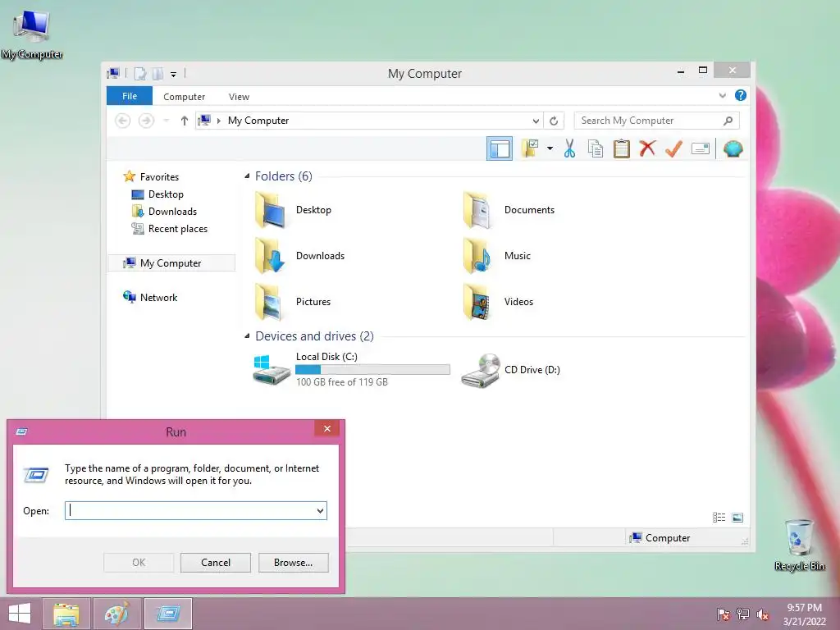This screenshot has width=840, height=630.
Task: Click the Windows Start button
Action: coord(20,614)
